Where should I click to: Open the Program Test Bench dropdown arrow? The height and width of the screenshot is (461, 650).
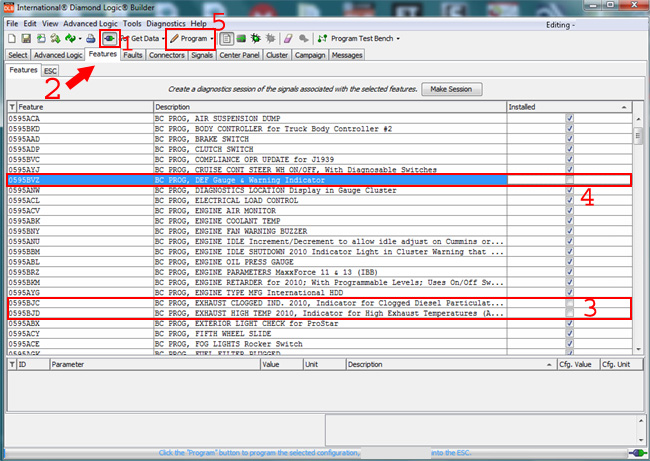[x=398, y=39]
